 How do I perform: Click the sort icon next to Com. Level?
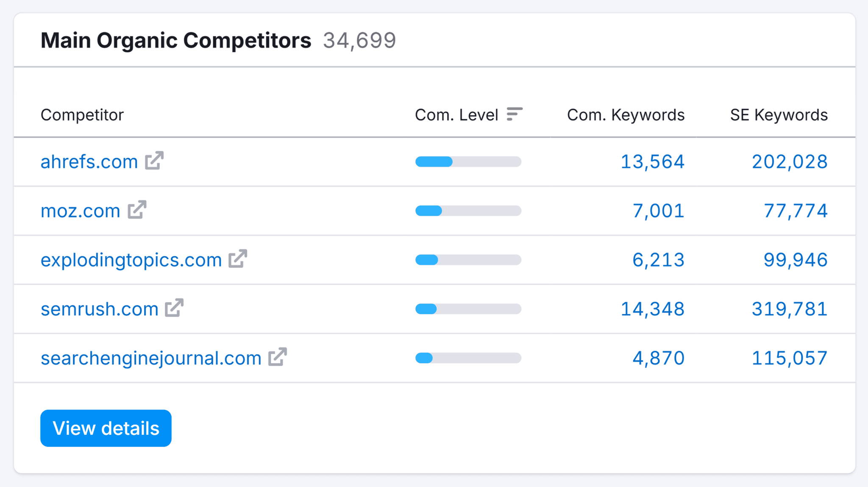515,114
